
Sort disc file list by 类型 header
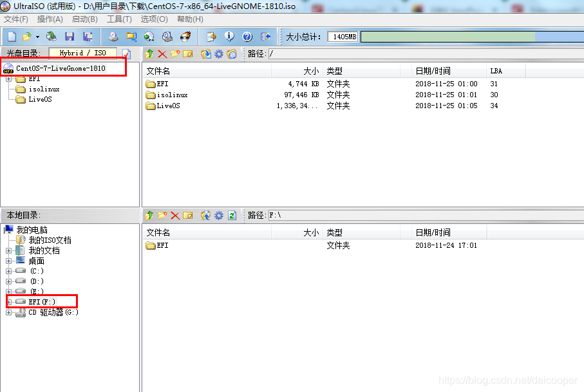361,71
